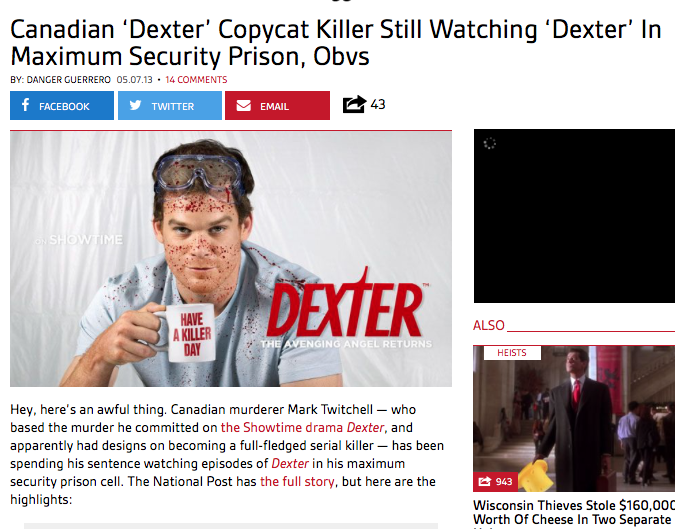
Task: Open the heist movie still thumbnail
Action: (574, 418)
